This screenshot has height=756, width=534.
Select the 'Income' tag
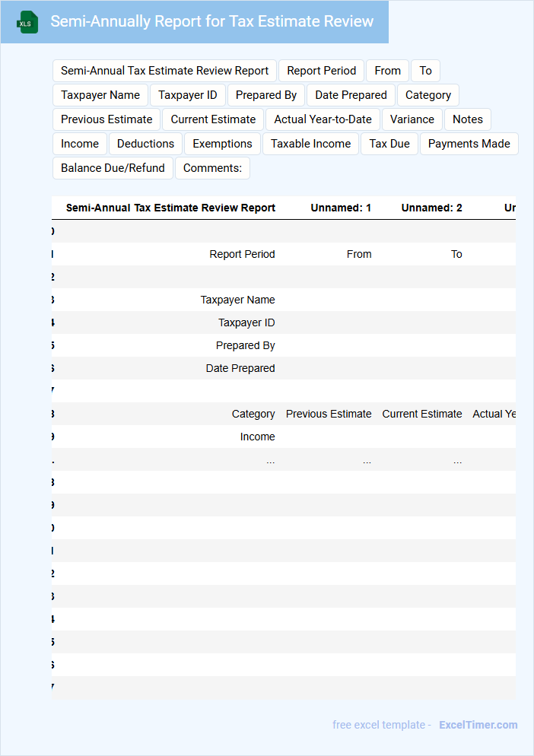click(80, 144)
